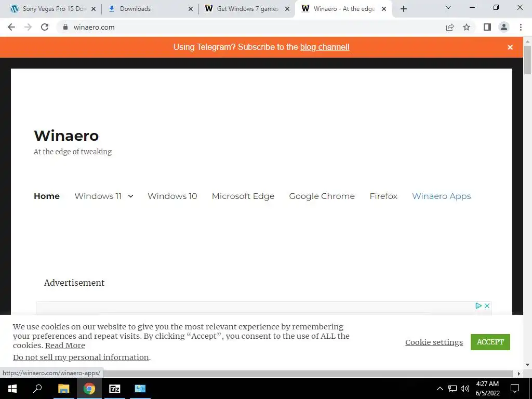Click the Advertisement heading text

click(x=74, y=283)
